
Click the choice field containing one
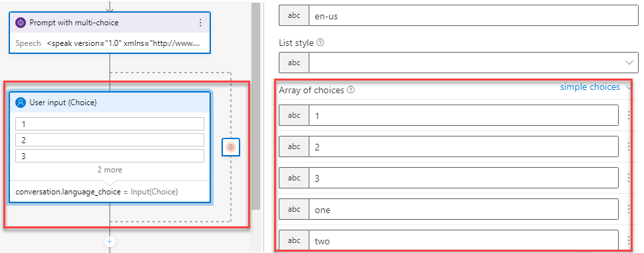coord(464,210)
